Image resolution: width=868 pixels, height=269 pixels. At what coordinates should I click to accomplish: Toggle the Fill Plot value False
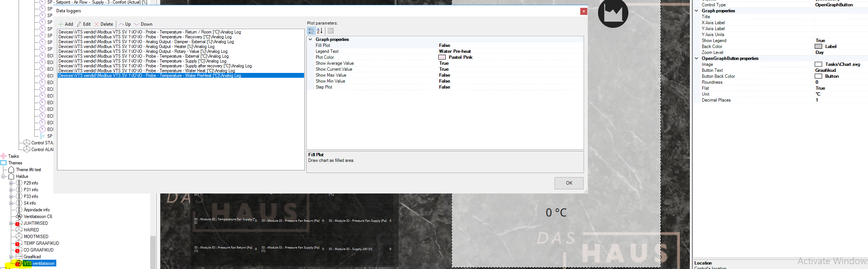(445, 45)
